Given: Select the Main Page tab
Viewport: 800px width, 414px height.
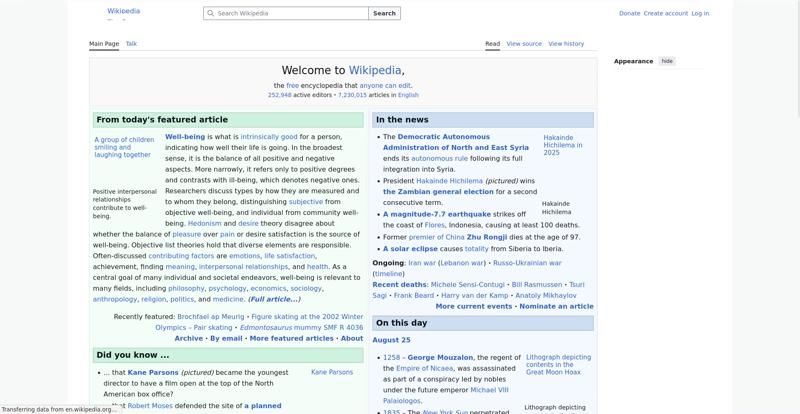Looking at the screenshot, I should click(104, 44).
